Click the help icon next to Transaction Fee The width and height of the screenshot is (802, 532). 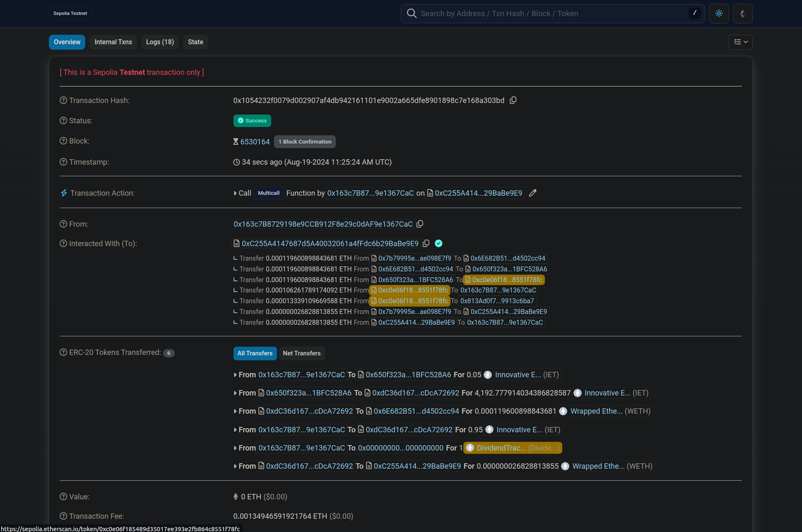tap(63, 516)
